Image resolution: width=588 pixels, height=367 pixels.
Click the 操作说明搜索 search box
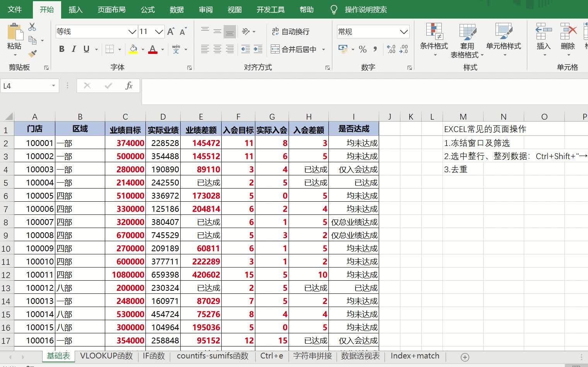pos(366,9)
